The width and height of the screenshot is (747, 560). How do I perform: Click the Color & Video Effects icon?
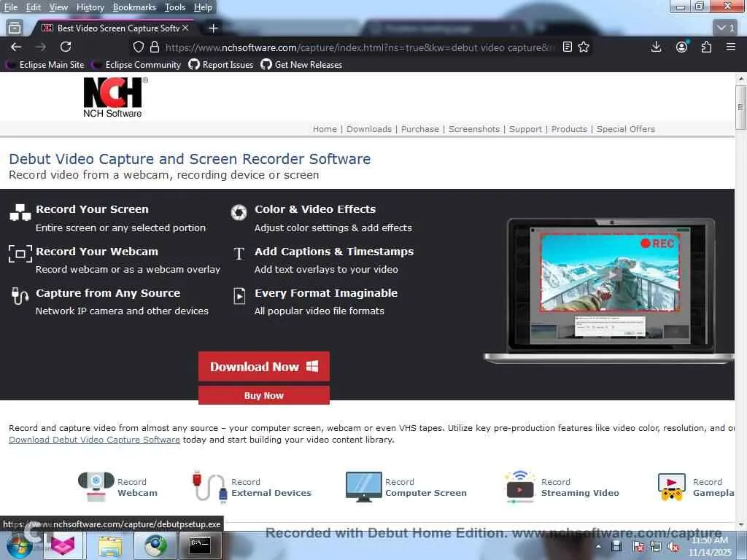pos(239,212)
